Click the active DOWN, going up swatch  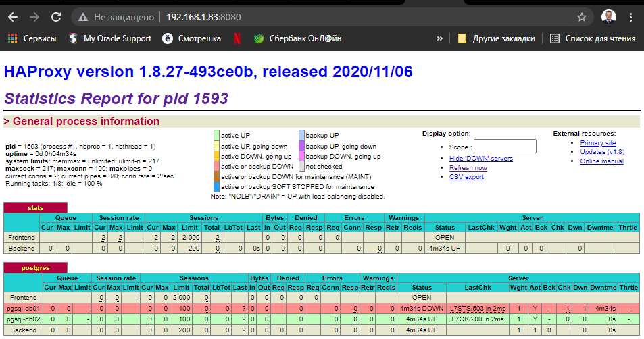point(216,157)
